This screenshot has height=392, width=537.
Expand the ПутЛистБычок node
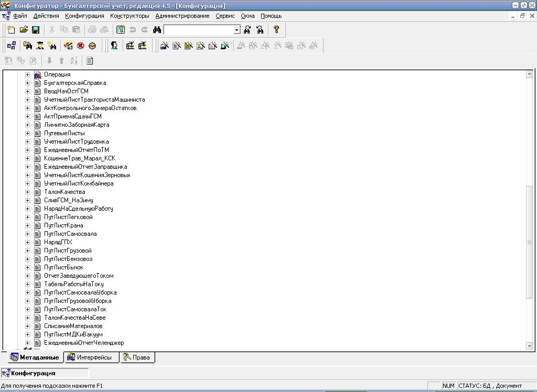tap(27, 267)
